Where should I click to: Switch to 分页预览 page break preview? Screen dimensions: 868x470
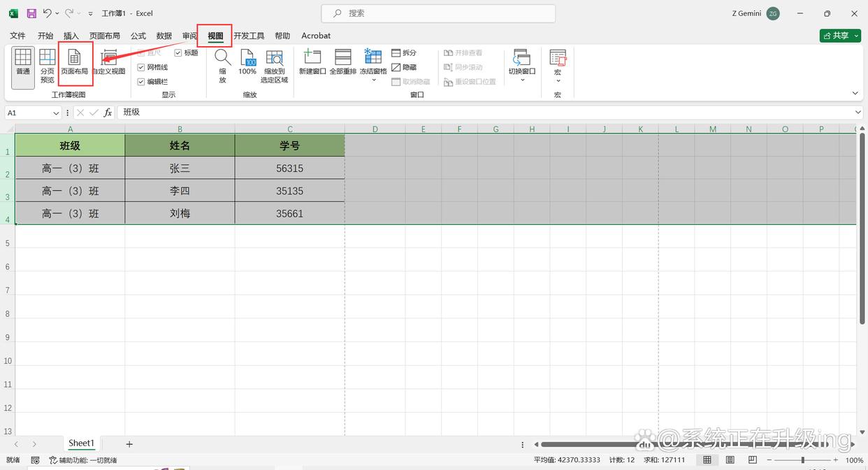(47, 67)
